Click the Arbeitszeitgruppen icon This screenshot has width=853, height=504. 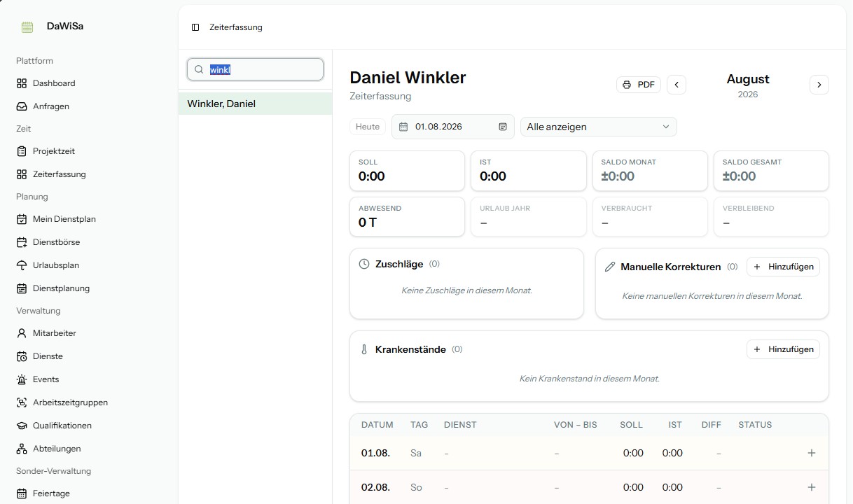[x=22, y=402]
